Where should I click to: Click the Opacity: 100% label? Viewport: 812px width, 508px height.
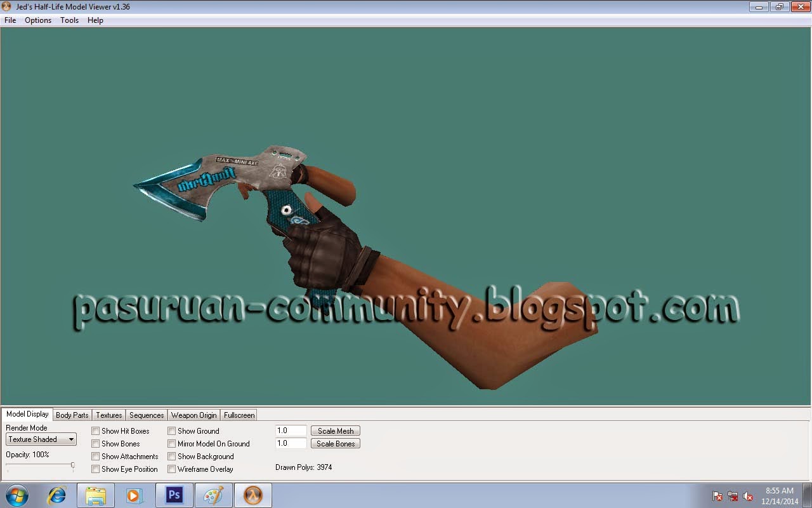pyautogui.click(x=27, y=455)
